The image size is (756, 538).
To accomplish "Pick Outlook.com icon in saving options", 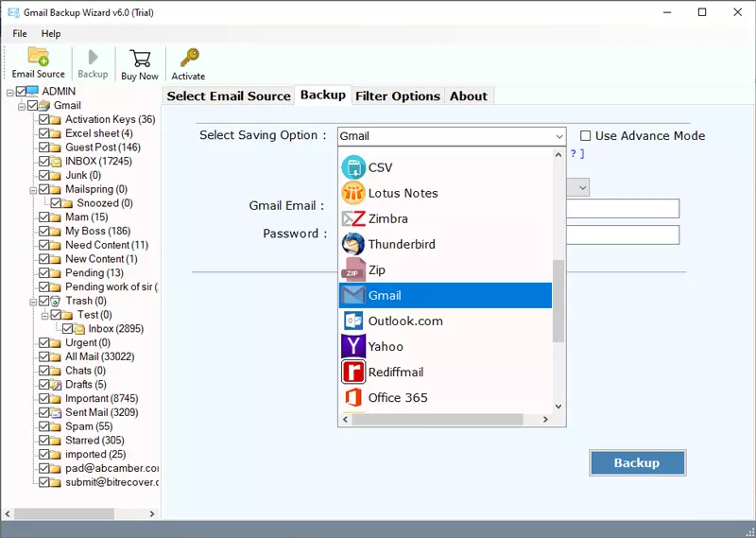I will point(353,321).
